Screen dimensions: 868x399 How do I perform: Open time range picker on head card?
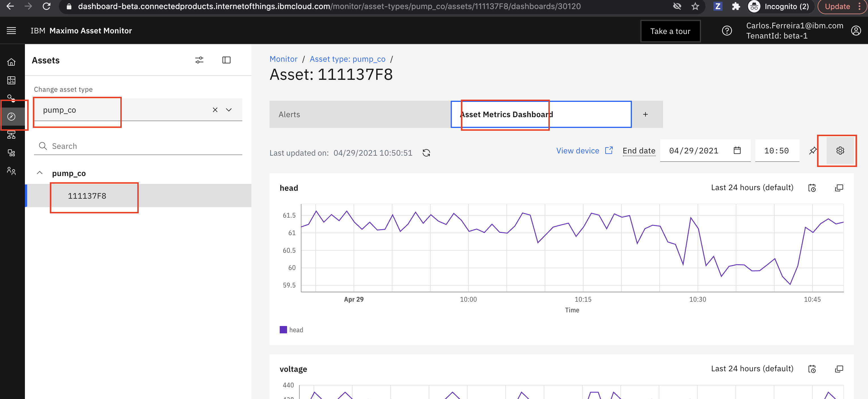click(x=812, y=188)
